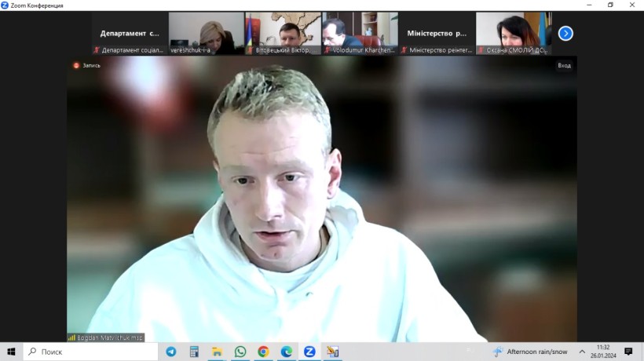Image resolution: width=644 pixels, height=361 pixels.
Task: Select Volodumur Kharchen... video thumbnail
Action: click(360, 33)
